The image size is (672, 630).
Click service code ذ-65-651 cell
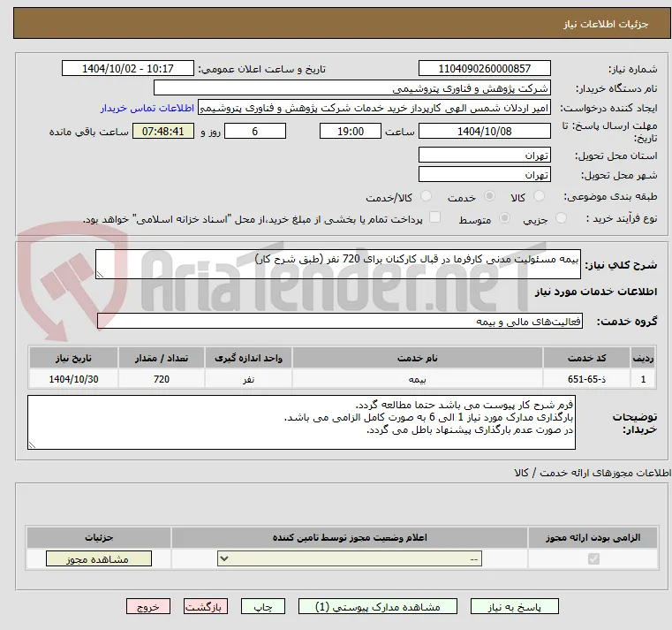(586, 379)
